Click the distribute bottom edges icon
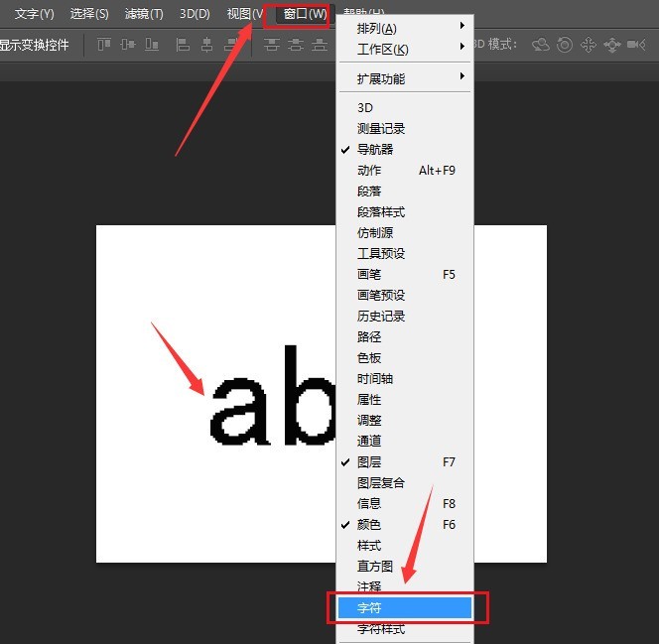This screenshot has width=659, height=644. [x=320, y=44]
